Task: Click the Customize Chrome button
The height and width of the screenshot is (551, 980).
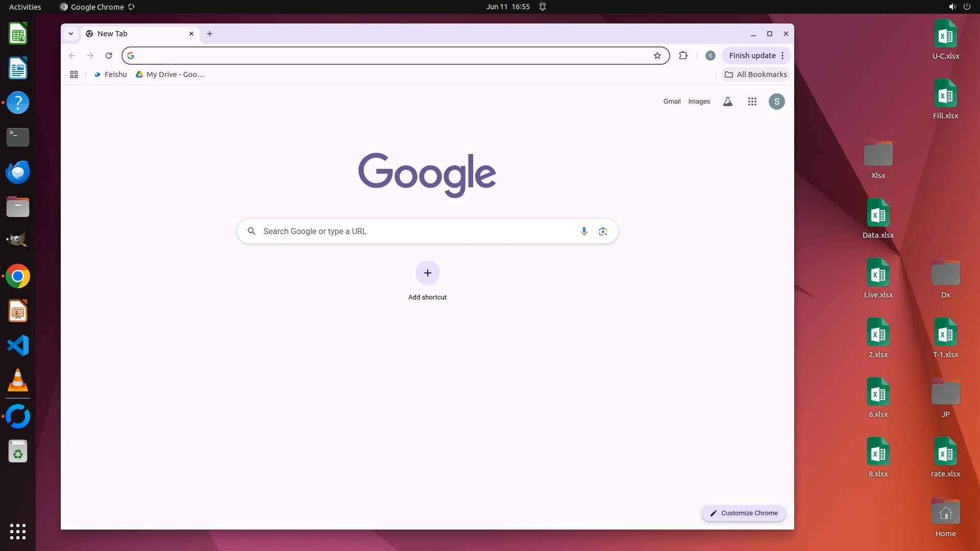Action: click(744, 513)
